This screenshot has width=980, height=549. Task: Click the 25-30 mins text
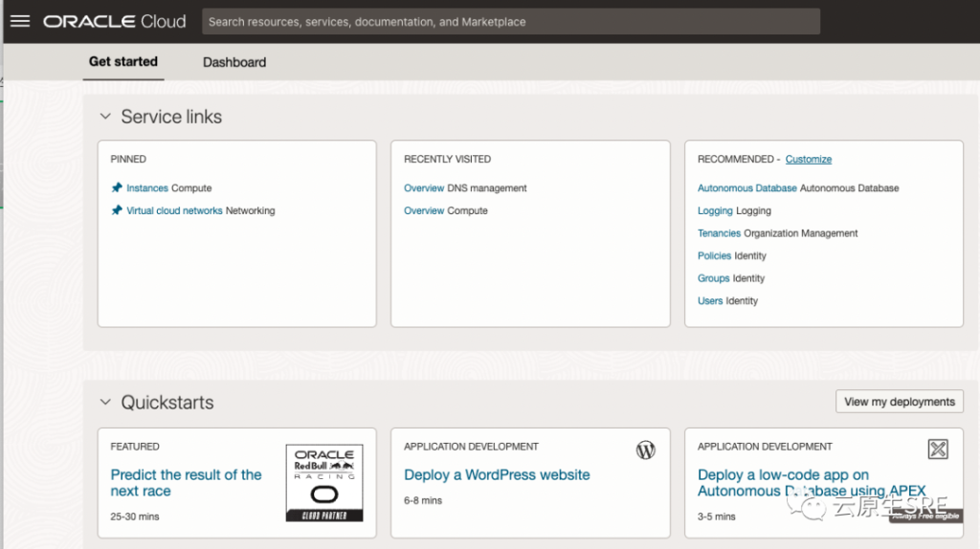pos(135,516)
